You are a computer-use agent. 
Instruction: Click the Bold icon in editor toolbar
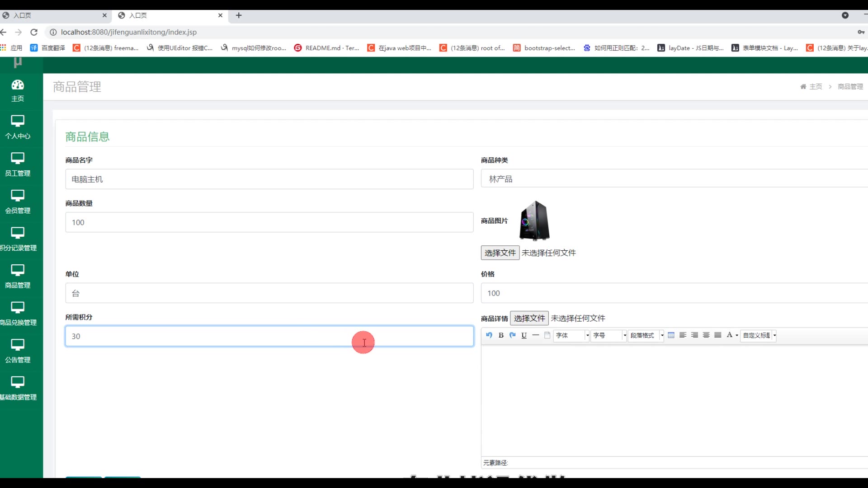coord(501,335)
